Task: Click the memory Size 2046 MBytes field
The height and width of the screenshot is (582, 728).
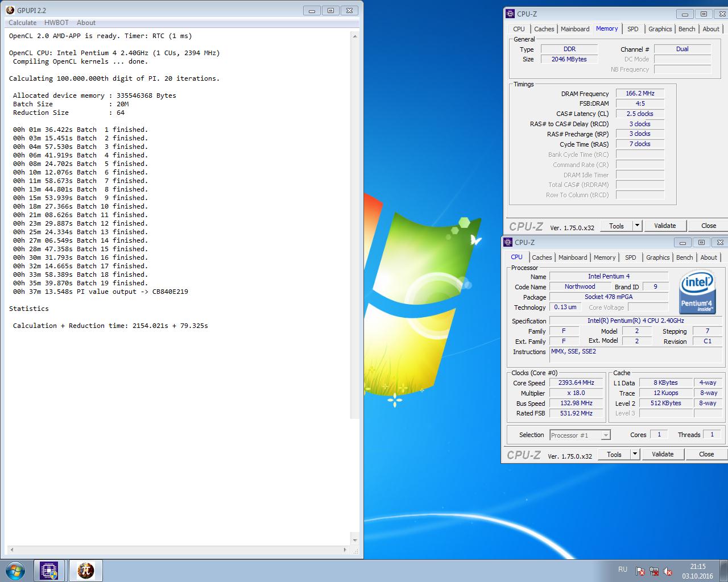Action: (569, 59)
